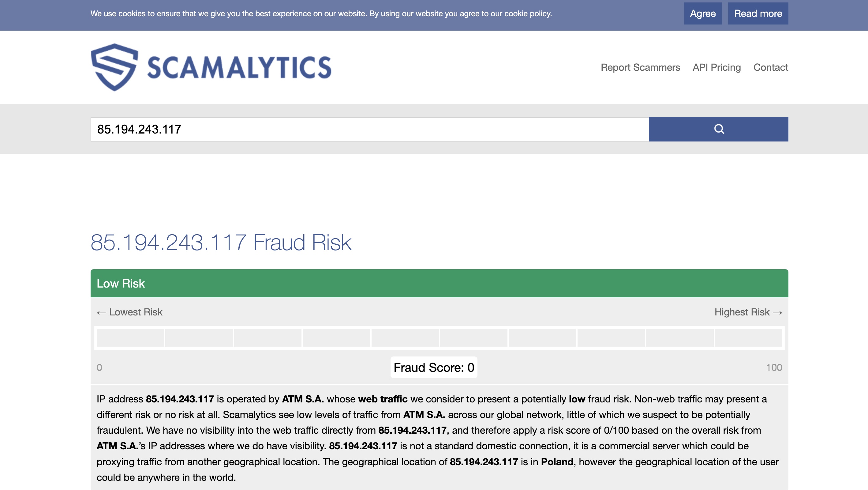Click the SCAMALYTICS wordmark text

(x=239, y=67)
